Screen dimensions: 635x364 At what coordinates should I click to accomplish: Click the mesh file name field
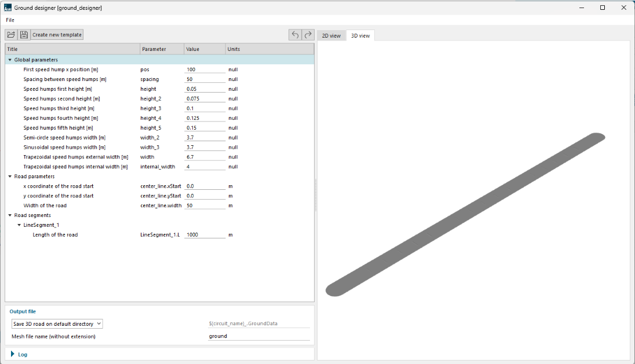click(x=258, y=336)
